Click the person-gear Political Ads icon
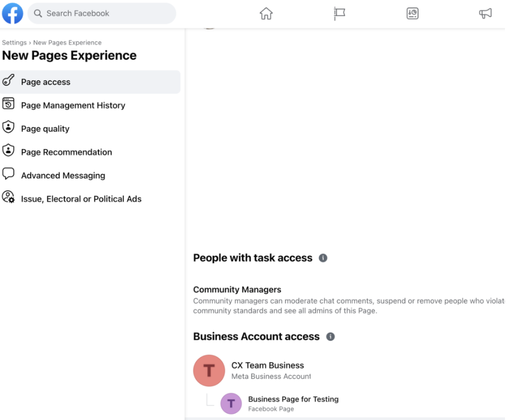This screenshot has width=510, height=420. (8, 197)
